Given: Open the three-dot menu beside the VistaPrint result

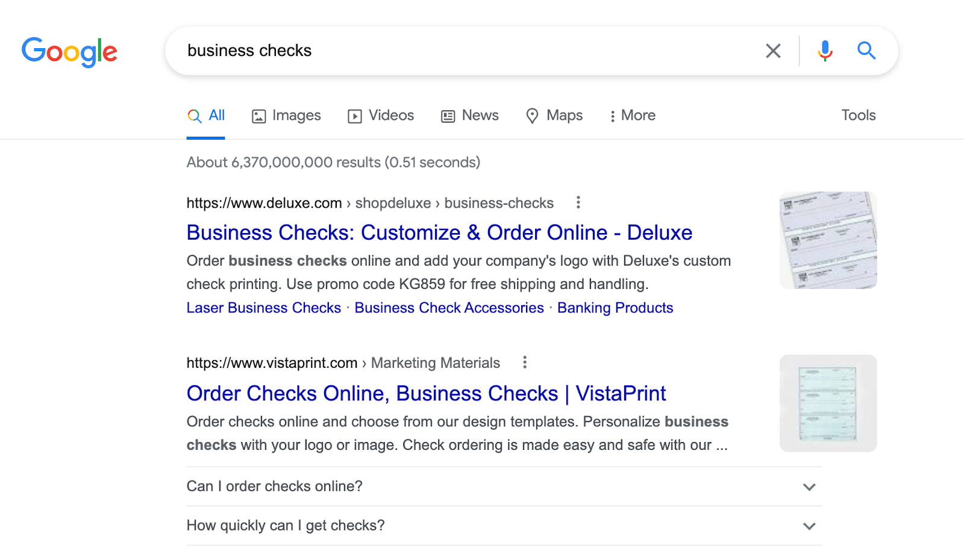Looking at the screenshot, I should tap(525, 362).
